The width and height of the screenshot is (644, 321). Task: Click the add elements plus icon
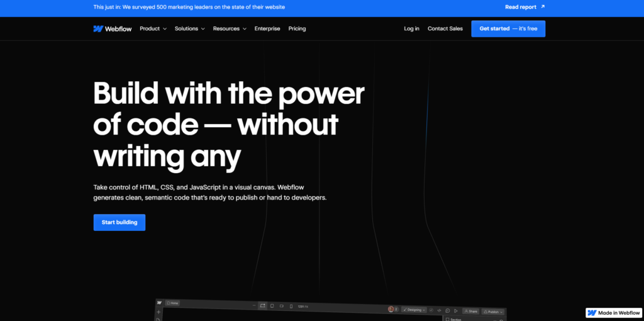(x=158, y=312)
